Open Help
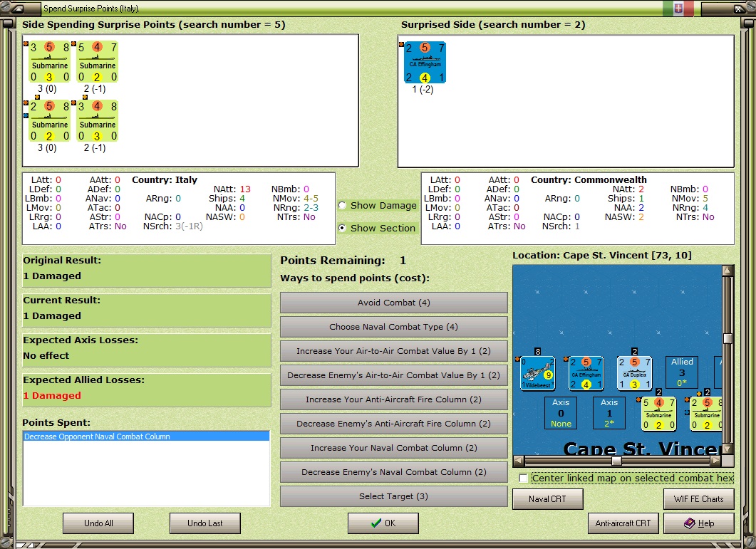This screenshot has height=549, width=756. [x=698, y=523]
